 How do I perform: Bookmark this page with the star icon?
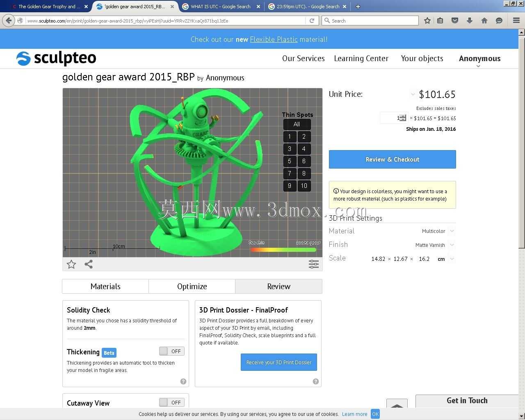tap(427, 21)
